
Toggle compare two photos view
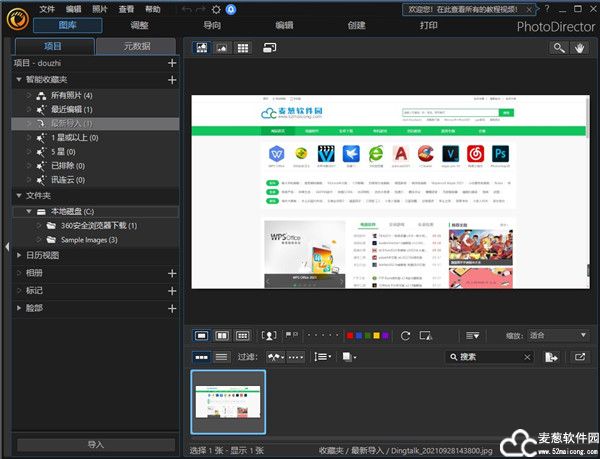[x=221, y=335]
